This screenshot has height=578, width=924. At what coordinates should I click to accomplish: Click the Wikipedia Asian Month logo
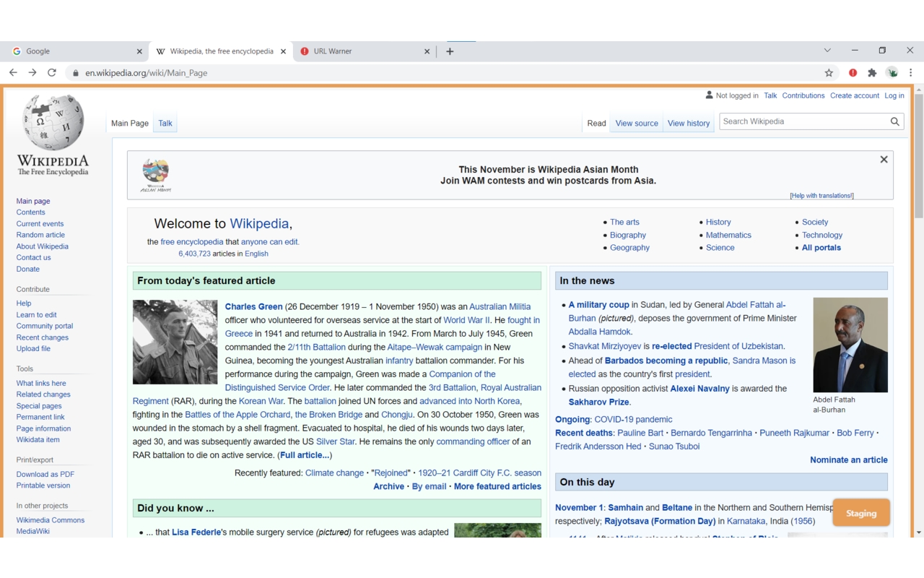(x=155, y=176)
